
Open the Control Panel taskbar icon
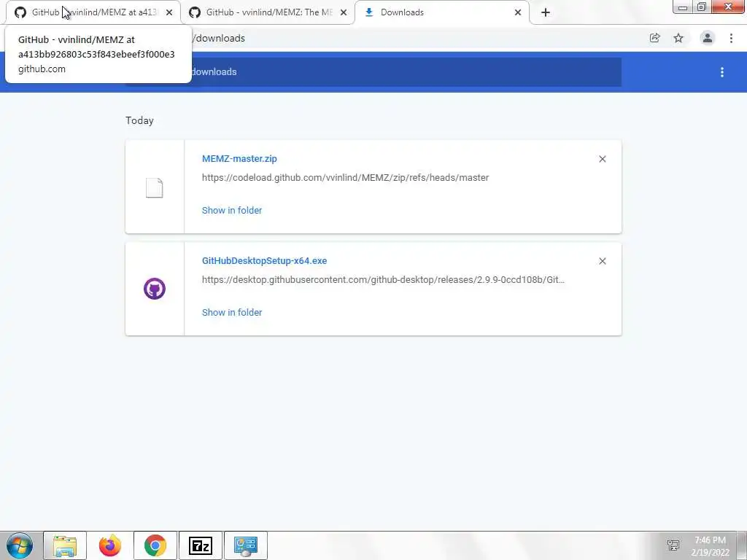(246, 545)
